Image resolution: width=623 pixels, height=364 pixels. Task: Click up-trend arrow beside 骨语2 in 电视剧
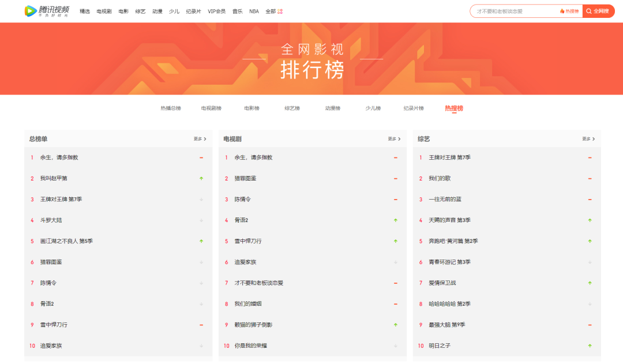coord(396,220)
